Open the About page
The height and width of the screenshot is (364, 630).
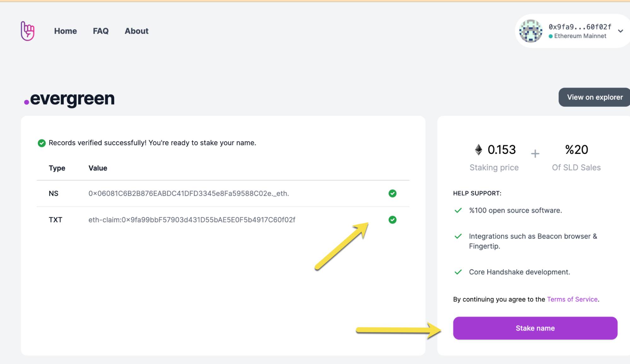point(136,31)
